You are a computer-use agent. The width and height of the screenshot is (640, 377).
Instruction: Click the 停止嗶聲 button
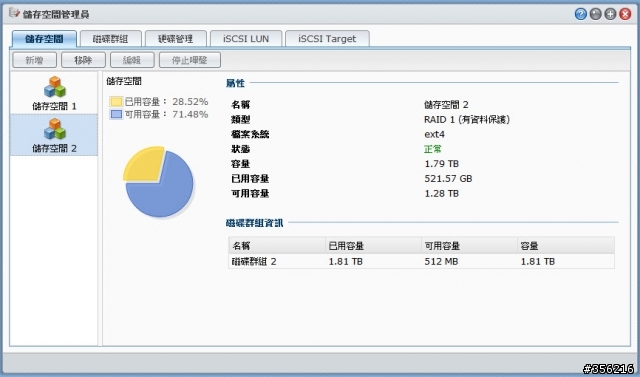(190, 60)
